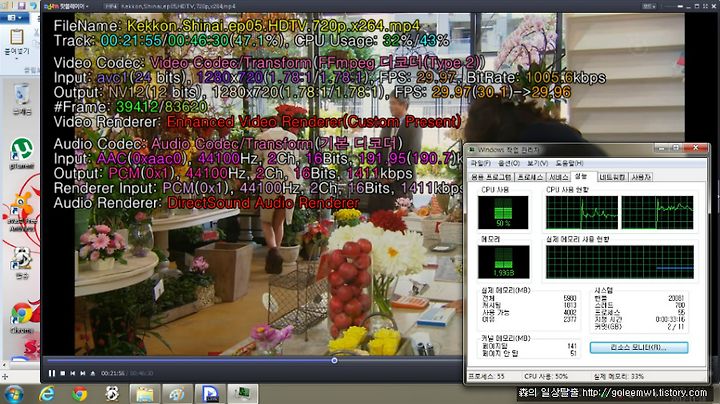Open Task Manager 보기(V) menu
The width and height of the screenshot is (720, 404).
pos(538,163)
